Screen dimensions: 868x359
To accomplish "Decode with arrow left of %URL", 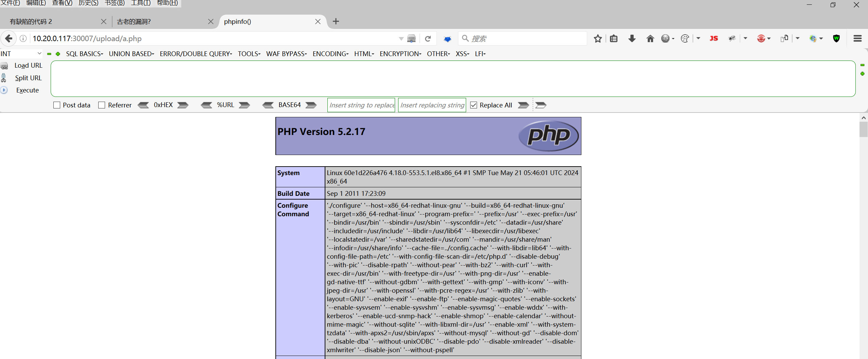I will [206, 105].
